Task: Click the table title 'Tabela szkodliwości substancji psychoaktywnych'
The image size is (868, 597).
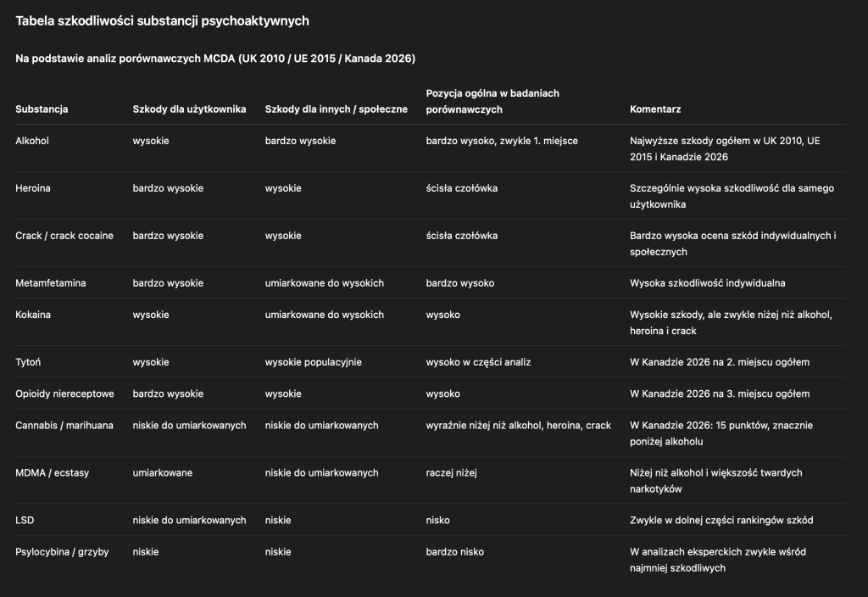Action: [x=162, y=20]
